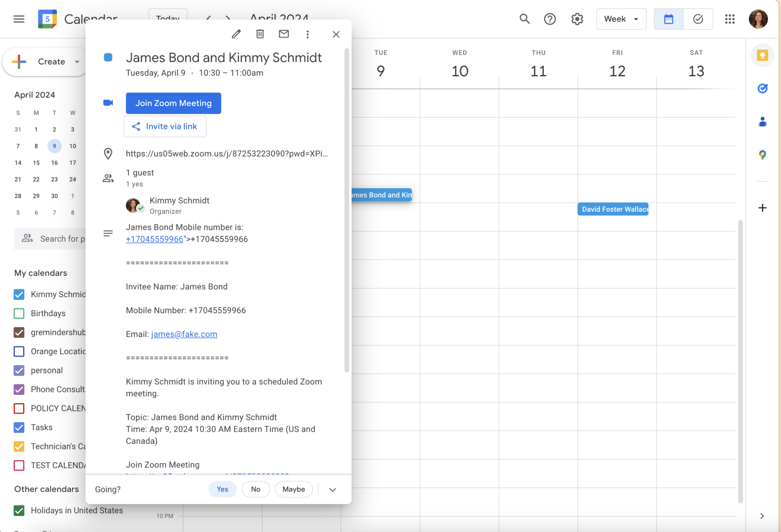Enable the Orange Location calendar
The width and height of the screenshot is (781, 532).
[x=19, y=351]
